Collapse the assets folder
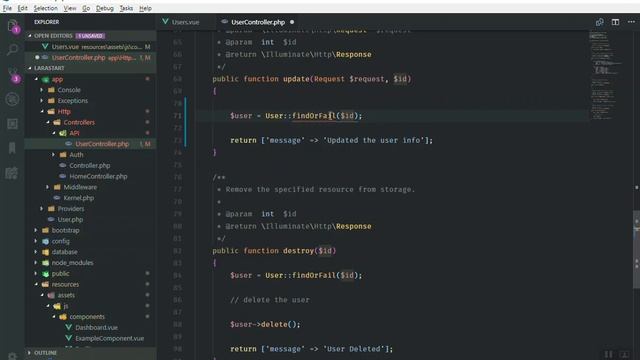This screenshot has height=360, width=640. tap(42, 295)
